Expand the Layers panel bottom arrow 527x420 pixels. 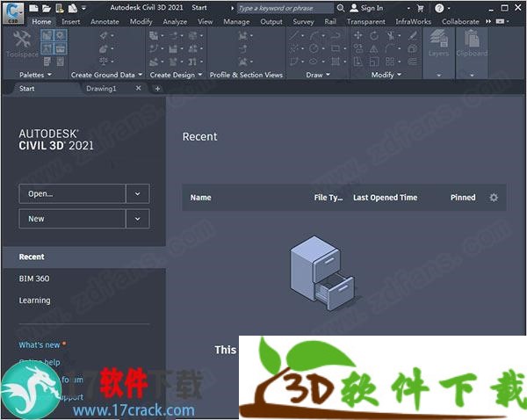pos(438,75)
